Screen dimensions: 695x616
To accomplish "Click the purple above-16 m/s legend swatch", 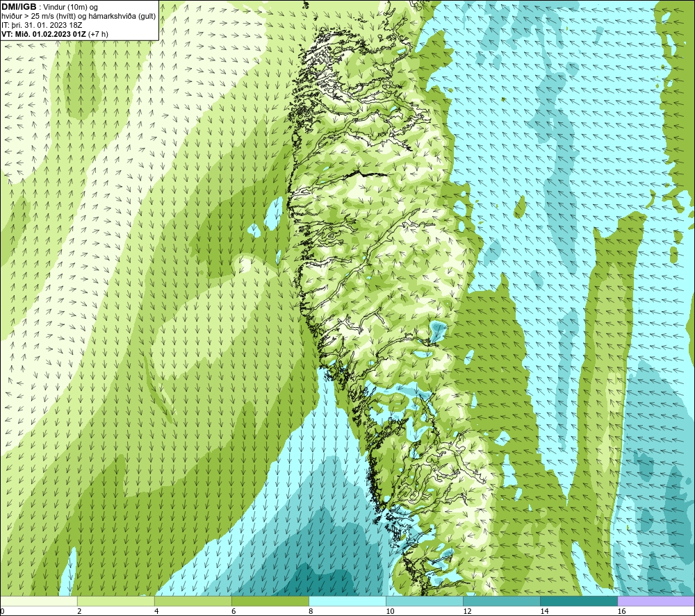I will (x=657, y=601).
